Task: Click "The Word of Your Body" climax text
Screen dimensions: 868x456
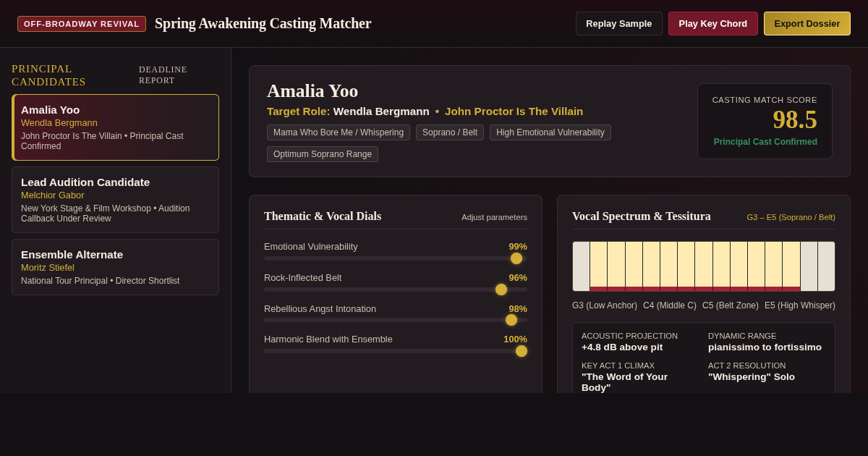Action: coord(625,382)
